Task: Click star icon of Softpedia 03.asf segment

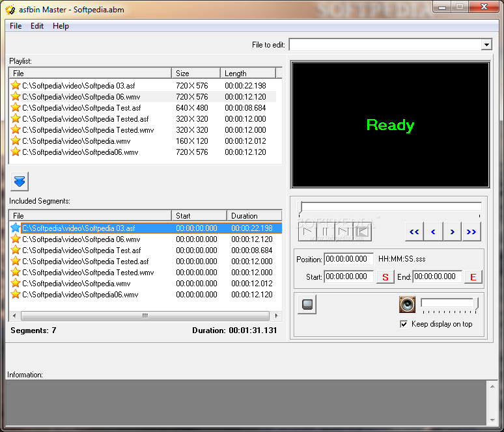Action: pos(16,228)
